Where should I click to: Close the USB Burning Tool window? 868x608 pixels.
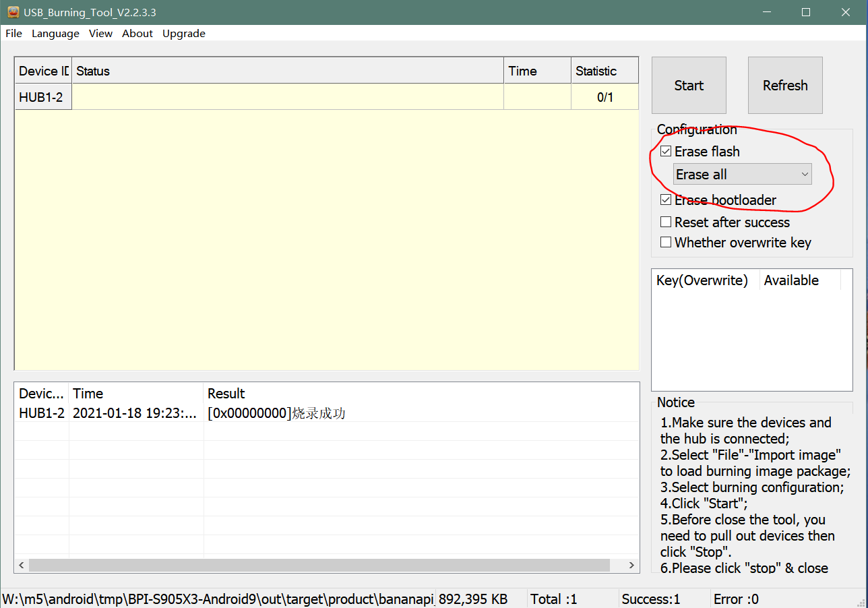[x=846, y=12]
